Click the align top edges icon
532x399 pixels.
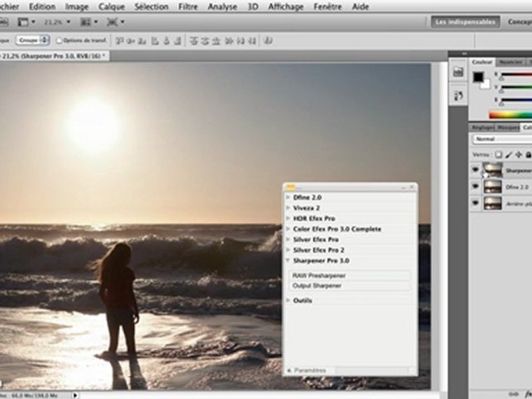coord(120,41)
